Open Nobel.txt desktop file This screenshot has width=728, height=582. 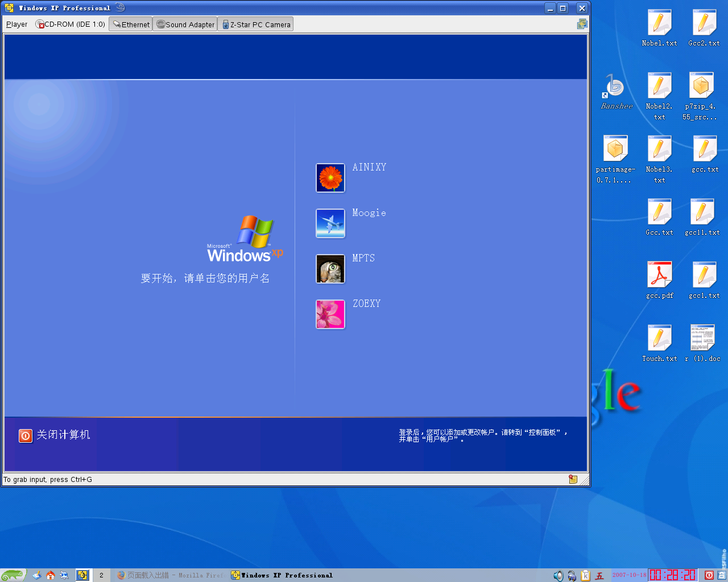pyautogui.click(x=659, y=27)
